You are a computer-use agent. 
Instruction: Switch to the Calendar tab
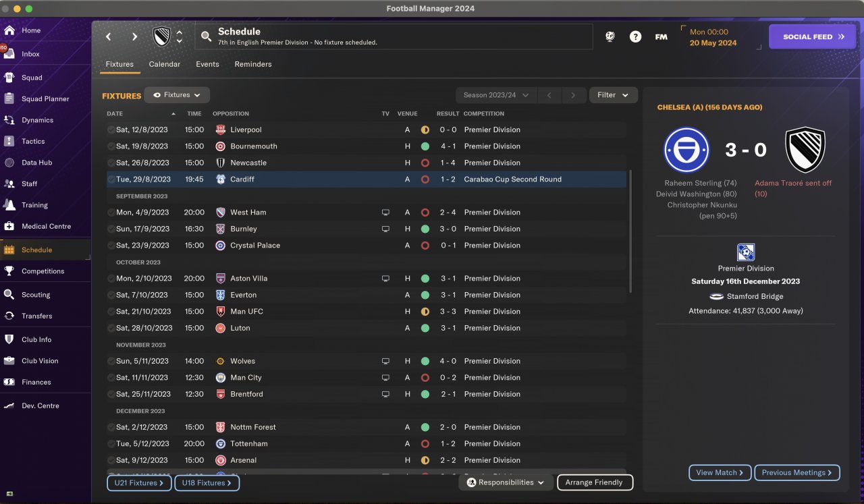pyautogui.click(x=165, y=64)
